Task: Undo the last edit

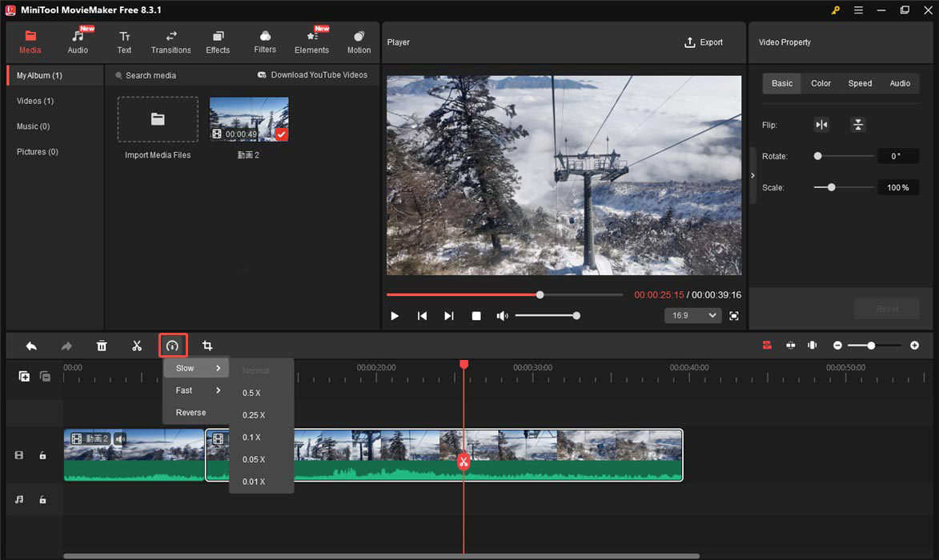Action: click(31, 346)
